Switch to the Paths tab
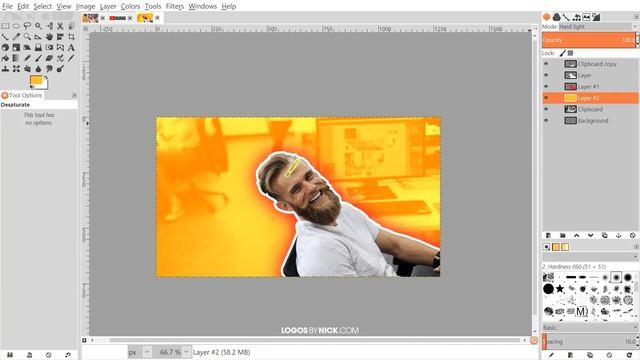 (566, 17)
